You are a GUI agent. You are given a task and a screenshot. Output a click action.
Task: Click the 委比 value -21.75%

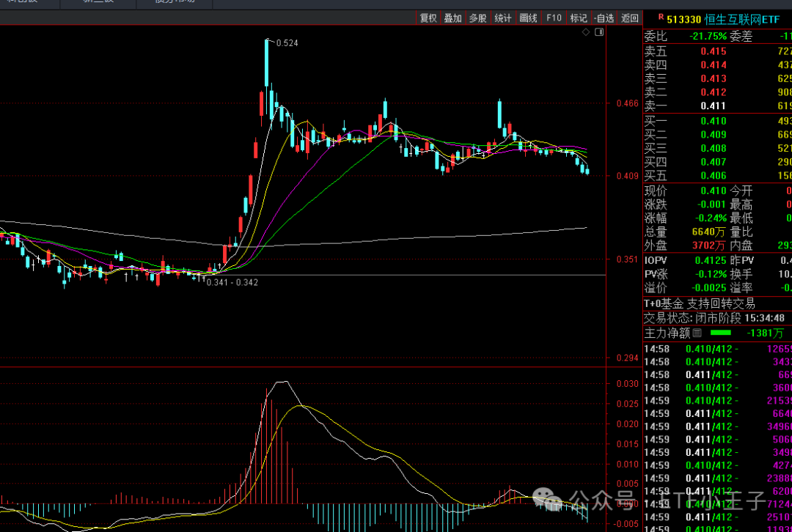[x=708, y=37]
